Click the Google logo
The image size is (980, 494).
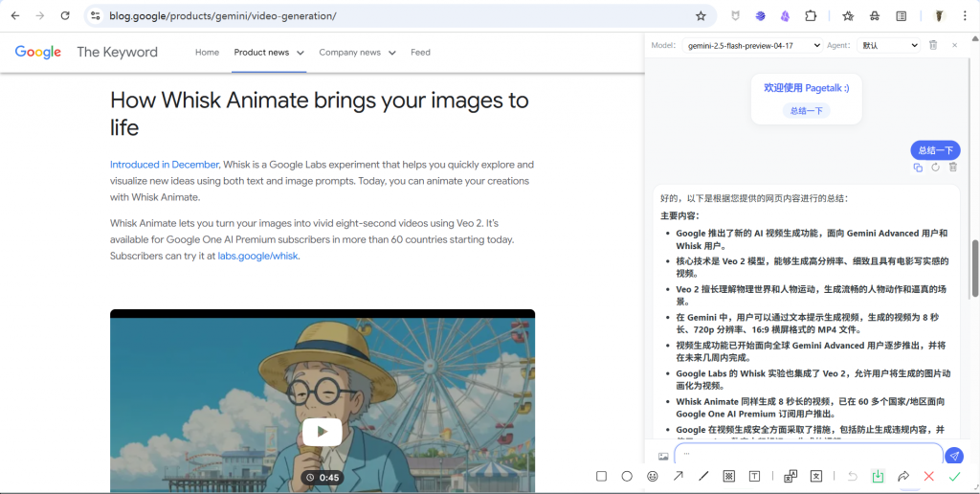click(38, 53)
